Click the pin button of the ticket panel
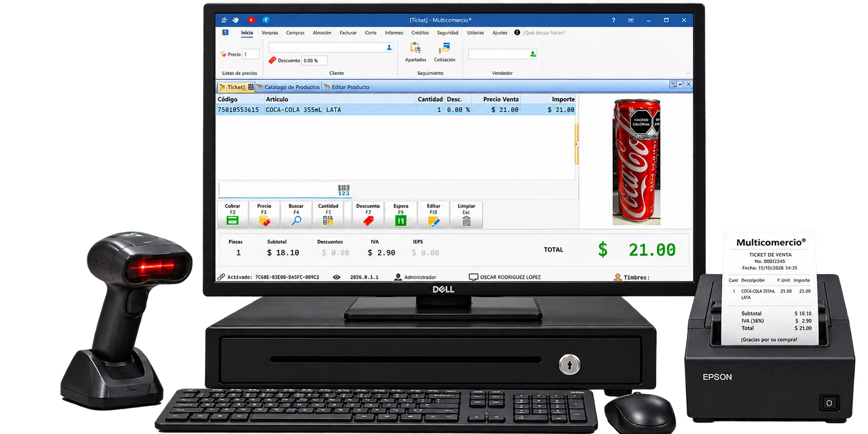The height and width of the screenshot is (434, 868). point(681,84)
